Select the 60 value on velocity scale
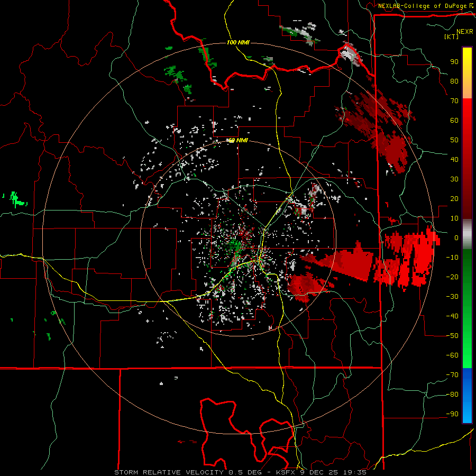The width and height of the screenshot is (476, 476). tap(454, 120)
